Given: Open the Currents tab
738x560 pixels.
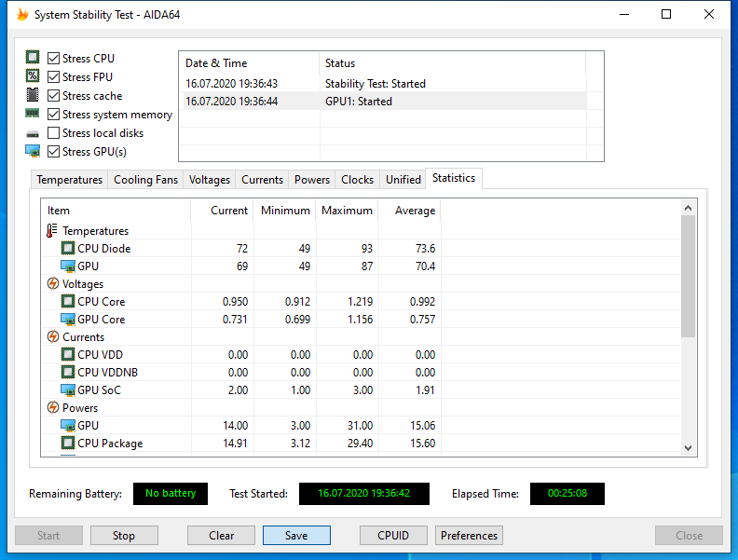Looking at the screenshot, I should pyautogui.click(x=262, y=180).
